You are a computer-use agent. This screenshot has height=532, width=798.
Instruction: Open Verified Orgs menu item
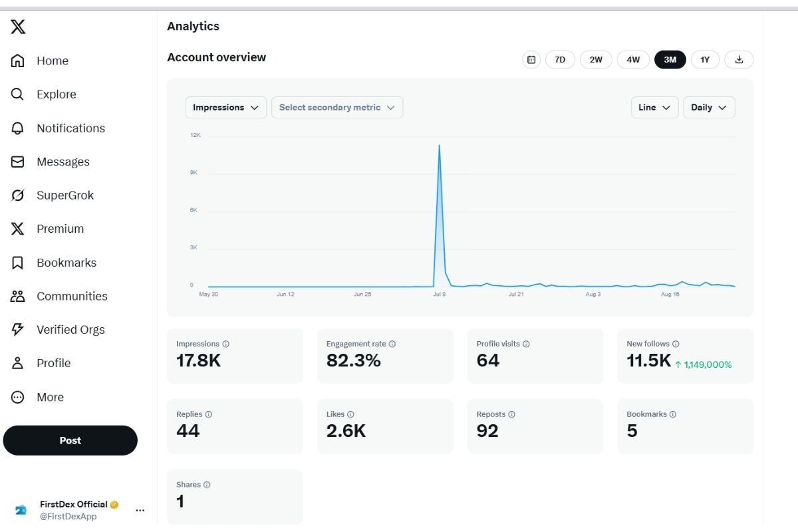(x=70, y=330)
